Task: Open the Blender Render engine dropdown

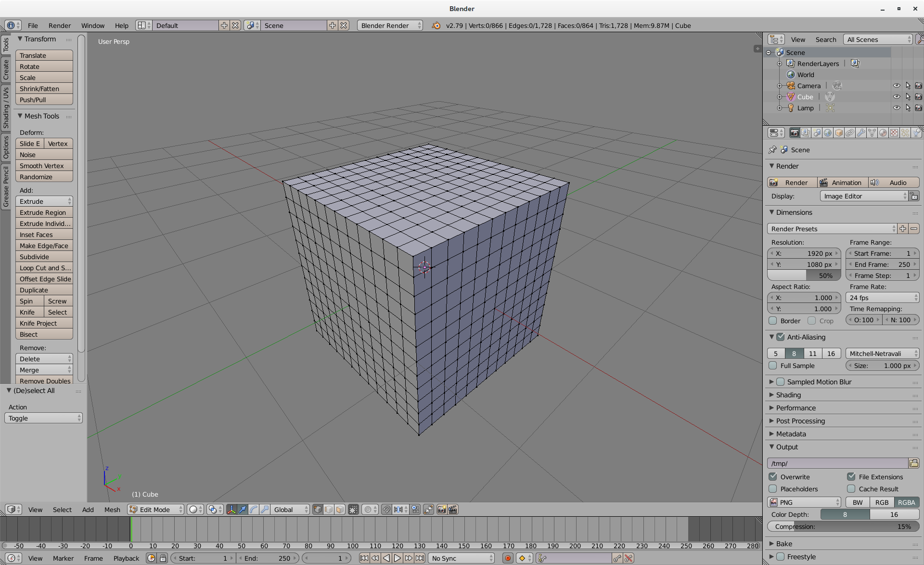Action: click(x=390, y=26)
